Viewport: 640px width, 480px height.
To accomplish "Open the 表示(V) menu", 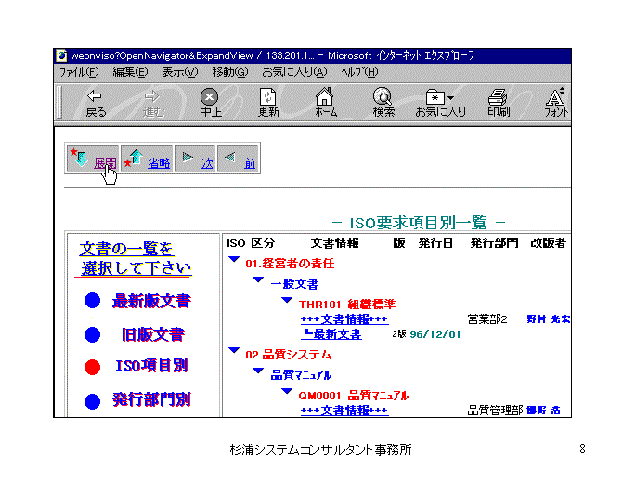I will coord(181,72).
